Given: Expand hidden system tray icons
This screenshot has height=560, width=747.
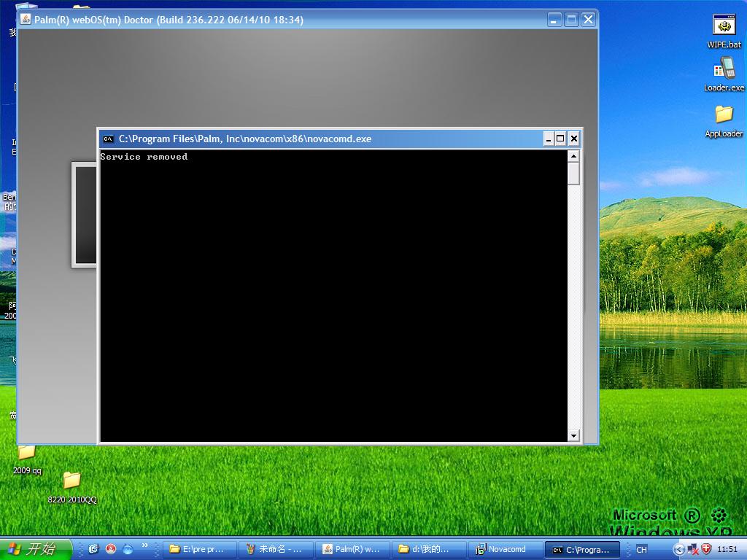Looking at the screenshot, I should click(678, 549).
